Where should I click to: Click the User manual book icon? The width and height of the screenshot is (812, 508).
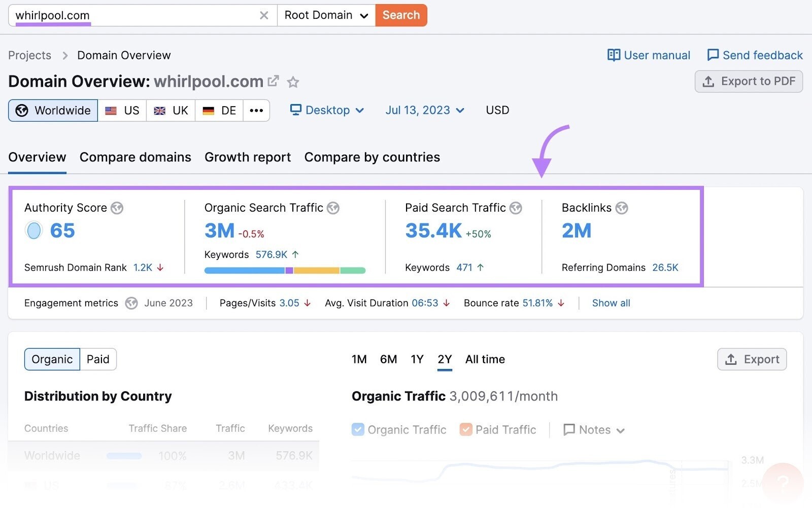[614, 55]
